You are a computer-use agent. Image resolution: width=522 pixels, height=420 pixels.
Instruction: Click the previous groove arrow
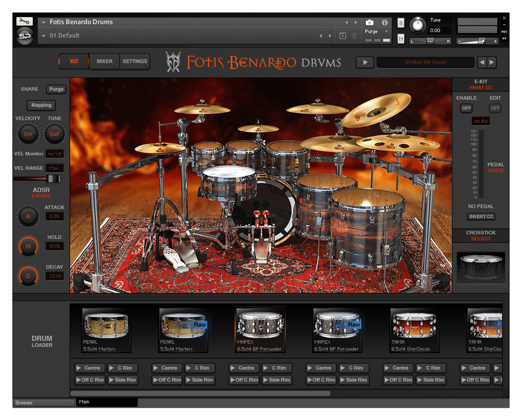coord(482,62)
